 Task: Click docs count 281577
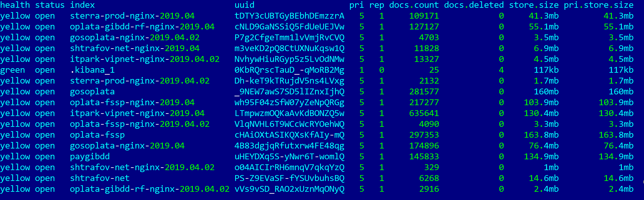tap(424, 92)
